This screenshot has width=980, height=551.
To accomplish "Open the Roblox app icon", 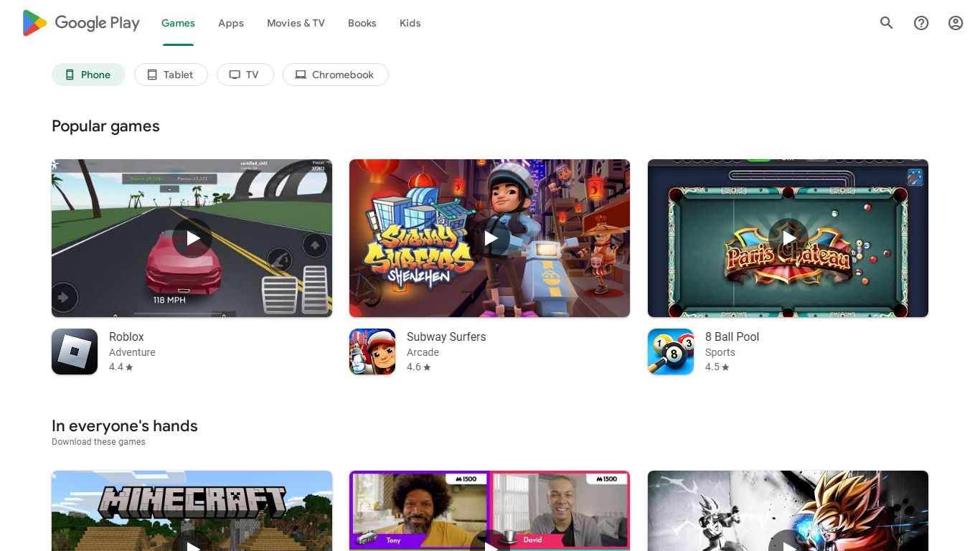I will [75, 352].
